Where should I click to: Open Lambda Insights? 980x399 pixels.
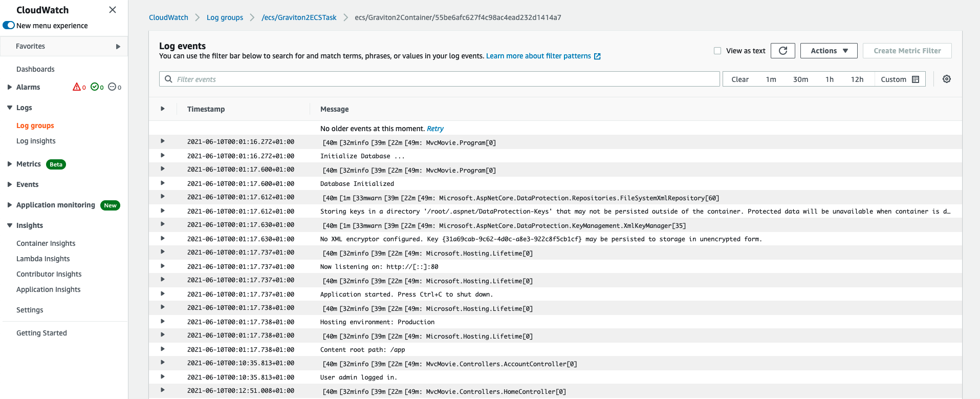click(43, 259)
